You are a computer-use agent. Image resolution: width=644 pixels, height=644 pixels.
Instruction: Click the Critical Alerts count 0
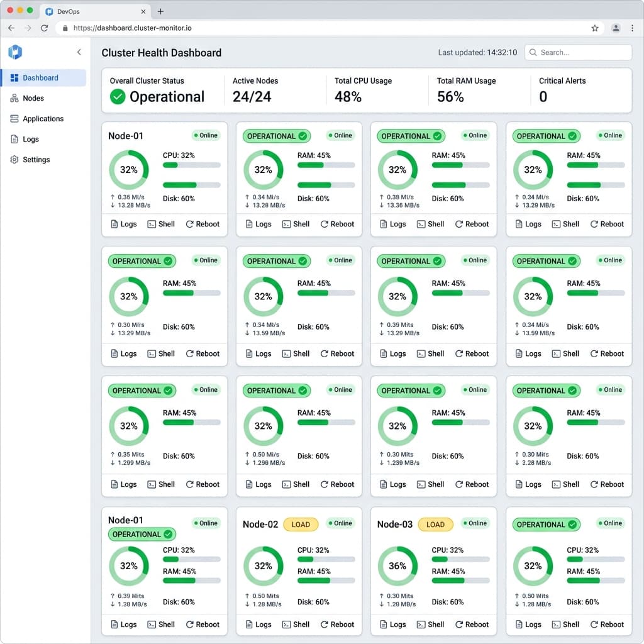[x=543, y=97]
